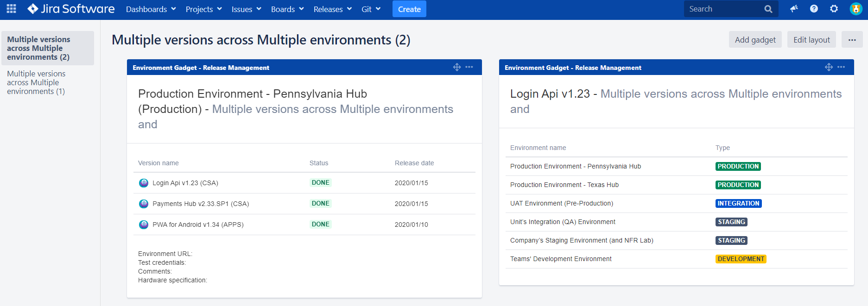Click the blue INTEGRATION type badge

click(x=739, y=203)
